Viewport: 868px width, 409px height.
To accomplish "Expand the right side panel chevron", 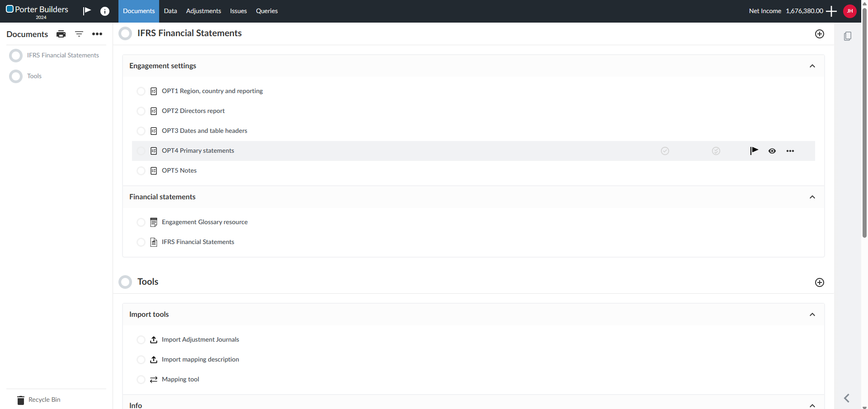I will pos(847,398).
